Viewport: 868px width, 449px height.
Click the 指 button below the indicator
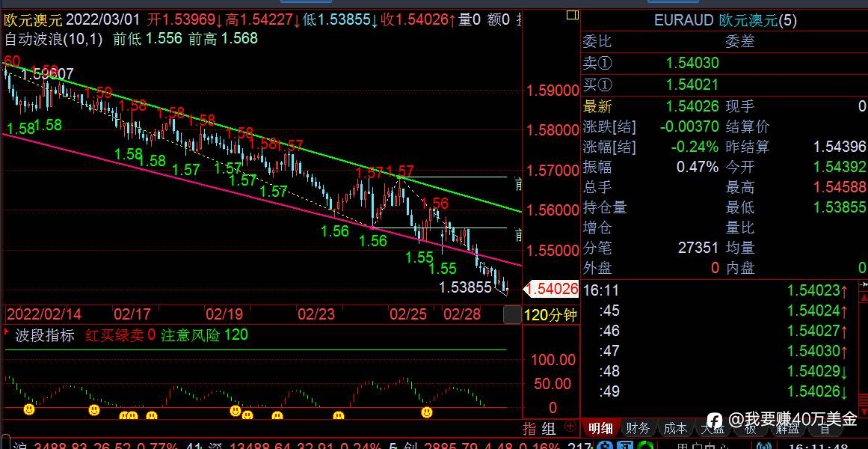[x=531, y=428]
